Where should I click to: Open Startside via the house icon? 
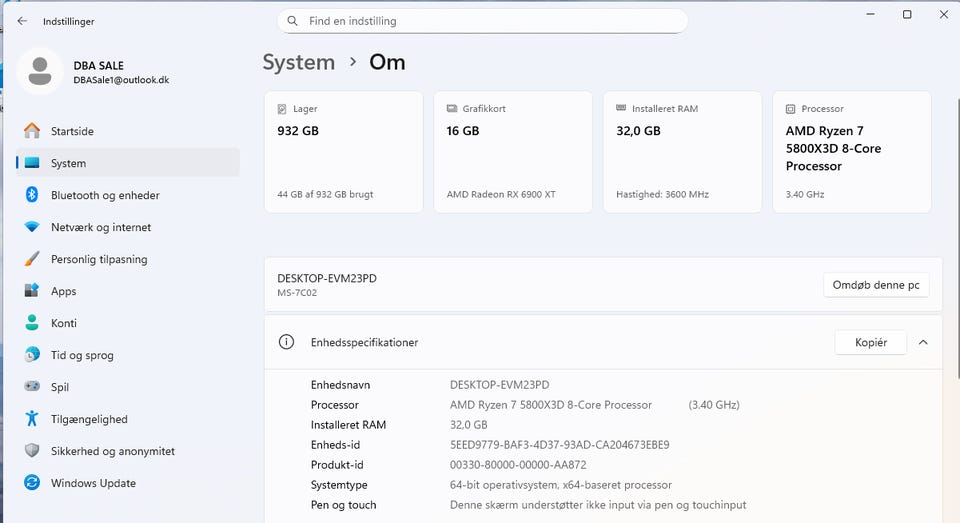point(32,131)
